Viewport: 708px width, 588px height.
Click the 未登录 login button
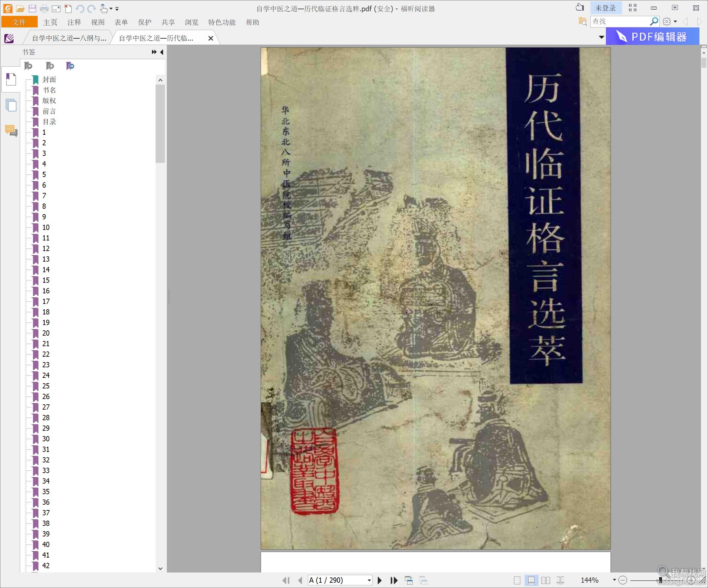(606, 8)
